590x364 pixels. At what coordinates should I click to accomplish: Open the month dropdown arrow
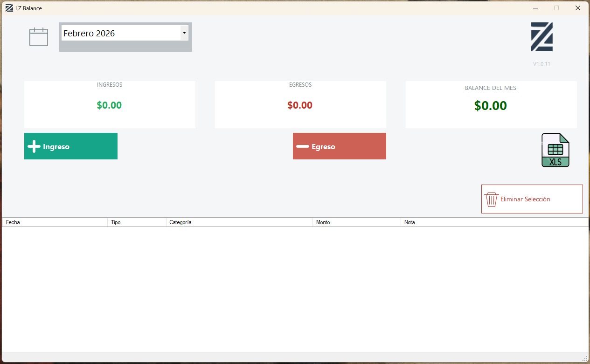[x=184, y=33]
